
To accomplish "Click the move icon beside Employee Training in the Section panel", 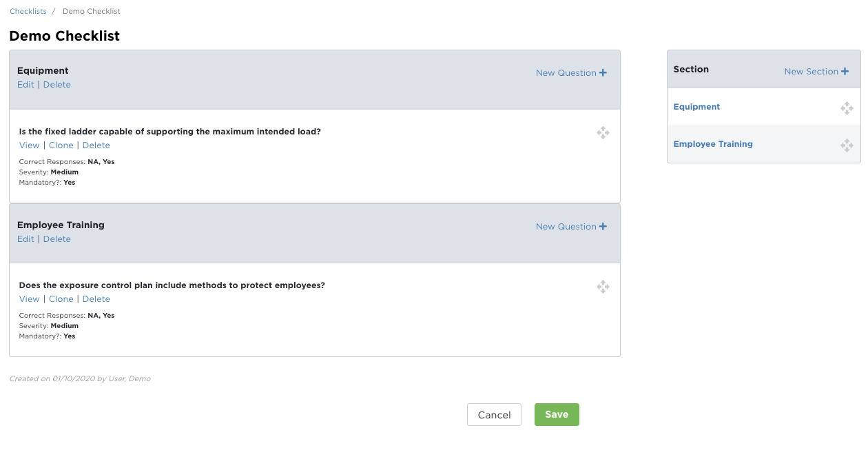I will pyautogui.click(x=847, y=145).
